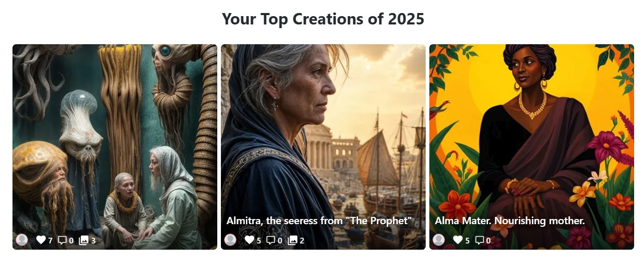Image resolution: width=644 pixels, height=258 pixels.
Task: Click the creator avatar on the first card
Action: [22, 240]
